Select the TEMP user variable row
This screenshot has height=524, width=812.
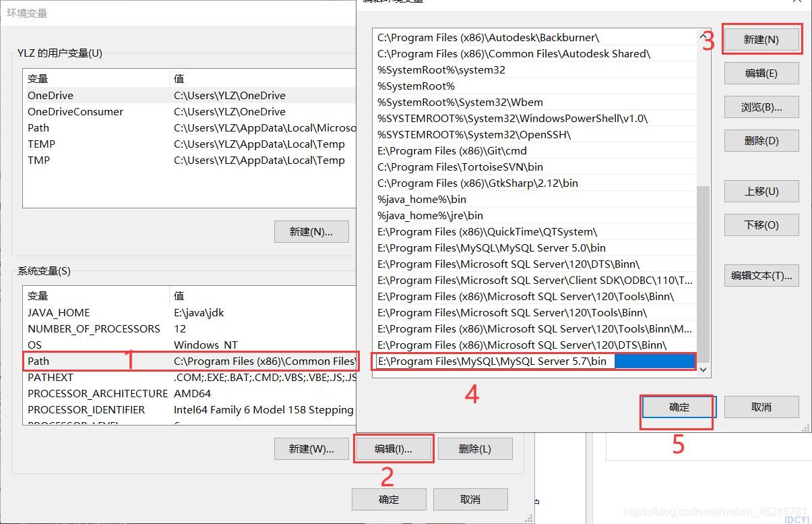click(x=190, y=144)
